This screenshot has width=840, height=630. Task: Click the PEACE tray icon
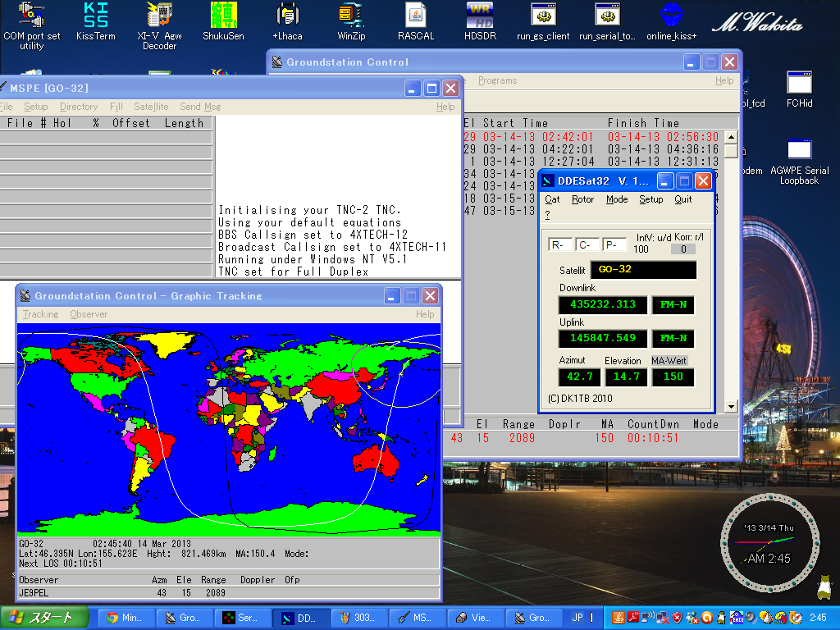(737, 618)
